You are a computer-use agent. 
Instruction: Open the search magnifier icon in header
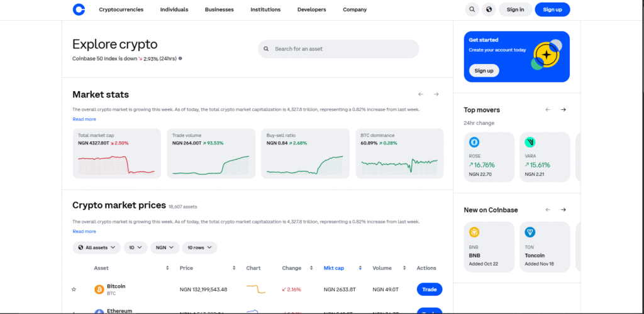pyautogui.click(x=472, y=9)
